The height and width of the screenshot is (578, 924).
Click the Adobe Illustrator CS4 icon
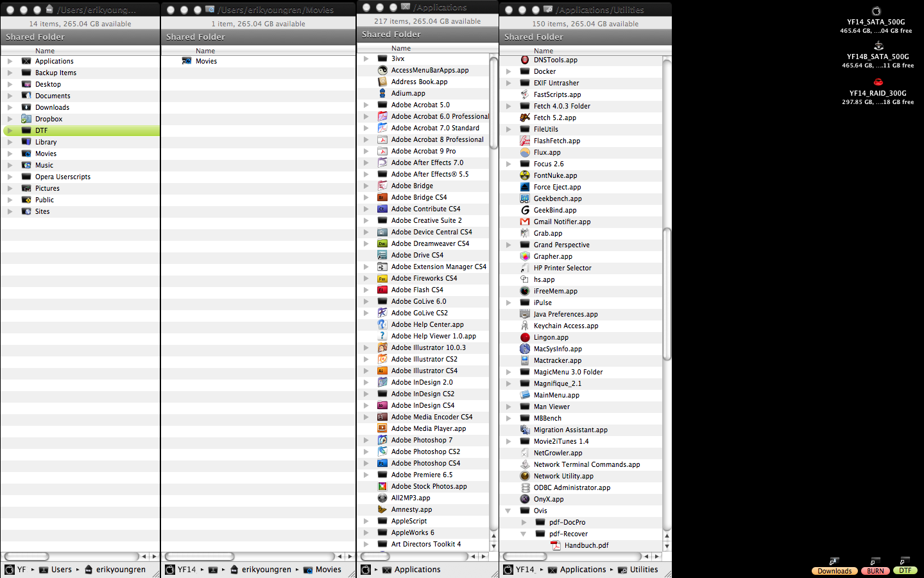coord(382,371)
